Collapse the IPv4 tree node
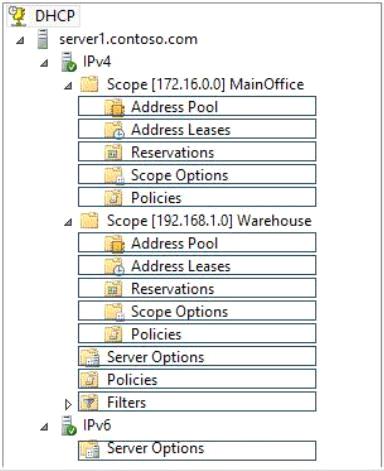This screenshot has height=471, width=384. coord(44,63)
